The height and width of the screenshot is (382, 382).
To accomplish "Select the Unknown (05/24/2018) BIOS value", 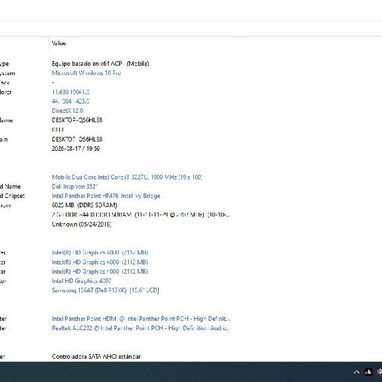I will pos(81,224).
